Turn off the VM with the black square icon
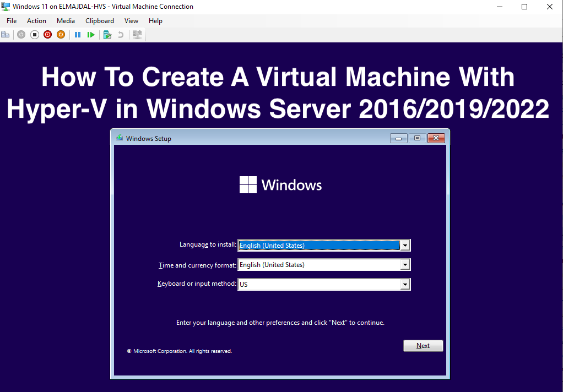The height and width of the screenshot is (392, 563). [x=35, y=35]
